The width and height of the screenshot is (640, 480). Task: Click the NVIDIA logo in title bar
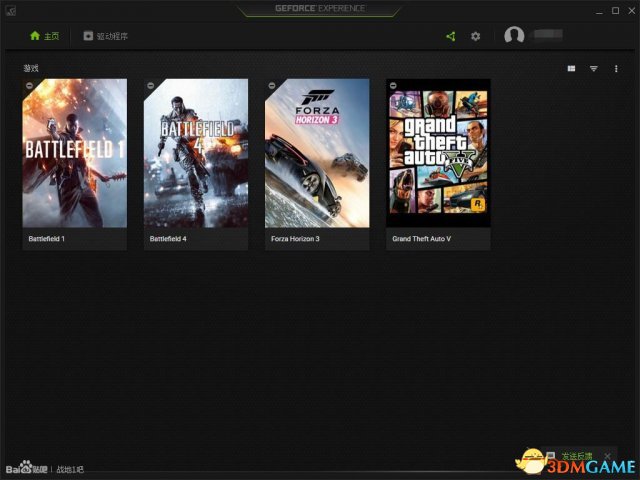point(11,11)
